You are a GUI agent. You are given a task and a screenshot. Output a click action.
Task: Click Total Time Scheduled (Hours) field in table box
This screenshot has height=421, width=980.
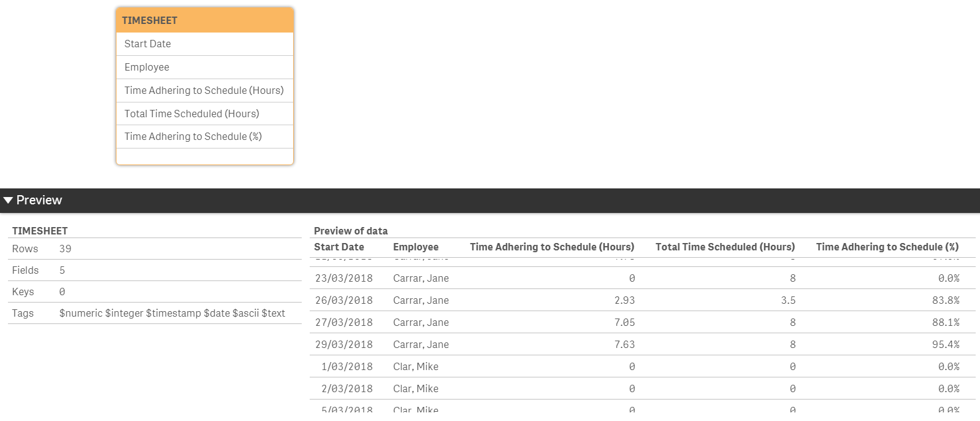point(192,114)
